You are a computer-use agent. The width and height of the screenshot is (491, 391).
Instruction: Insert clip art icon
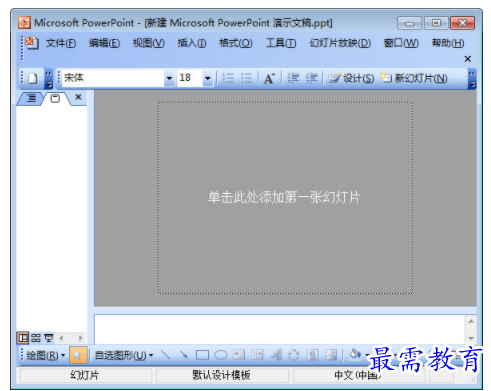(312, 355)
